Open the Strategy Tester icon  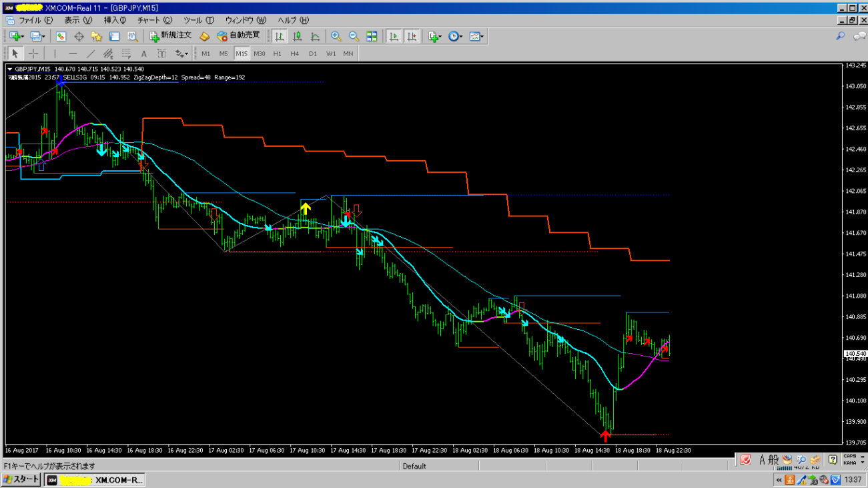pyautogui.click(x=132, y=37)
